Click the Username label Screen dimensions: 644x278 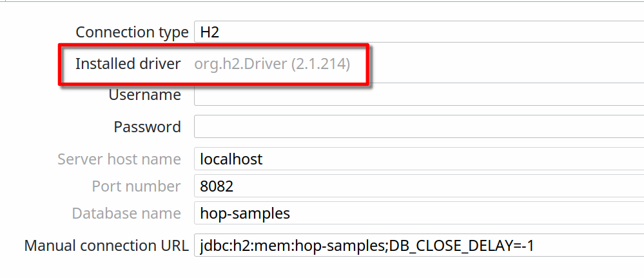coord(144,95)
